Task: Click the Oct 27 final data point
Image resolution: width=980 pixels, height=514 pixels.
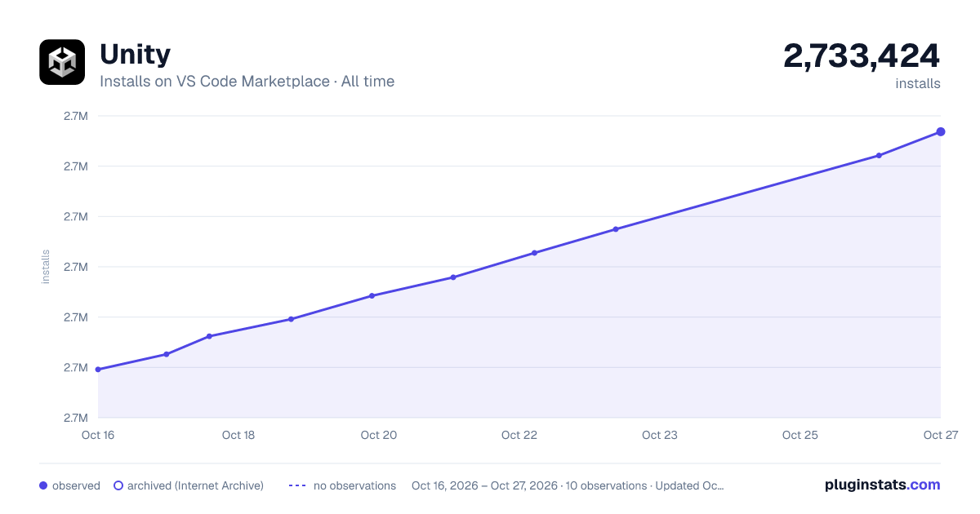Action: (x=941, y=131)
